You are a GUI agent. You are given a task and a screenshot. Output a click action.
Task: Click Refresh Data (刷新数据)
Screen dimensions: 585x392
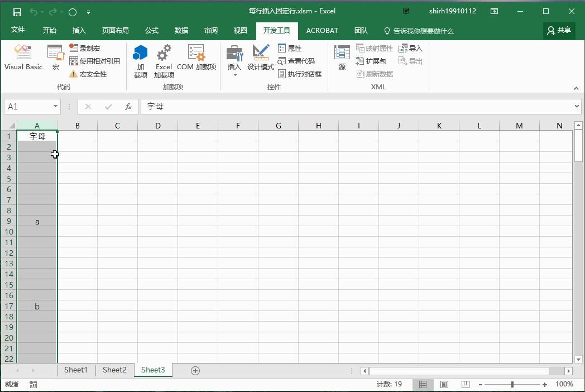pos(374,74)
